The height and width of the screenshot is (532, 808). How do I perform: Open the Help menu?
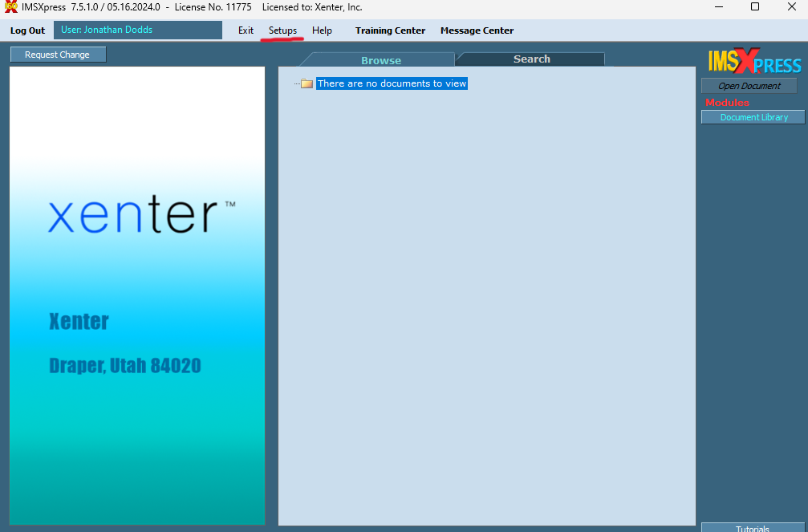point(322,30)
